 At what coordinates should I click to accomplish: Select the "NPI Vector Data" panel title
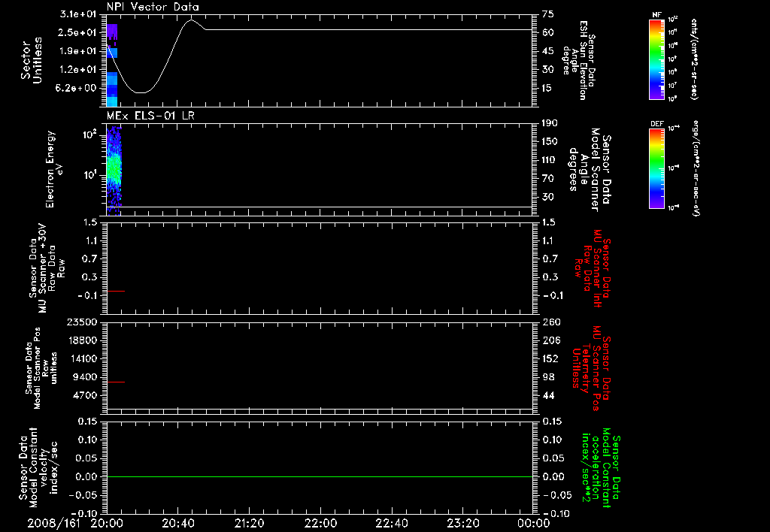click(153, 7)
